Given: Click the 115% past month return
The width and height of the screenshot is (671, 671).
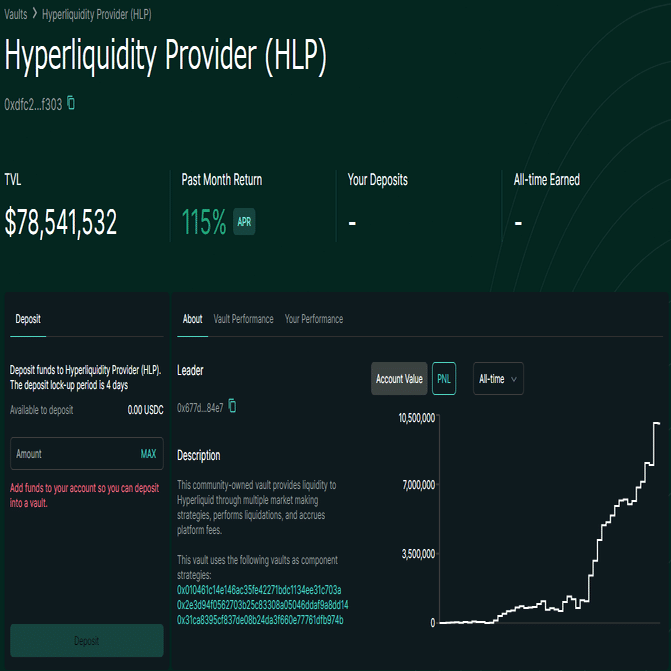Looking at the screenshot, I should pos(204,223).
